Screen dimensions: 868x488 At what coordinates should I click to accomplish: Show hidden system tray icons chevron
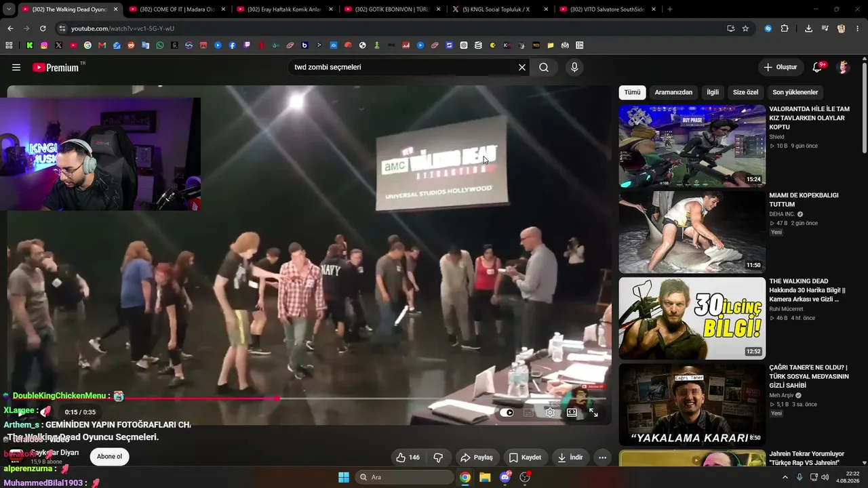[x=785, y=477]
